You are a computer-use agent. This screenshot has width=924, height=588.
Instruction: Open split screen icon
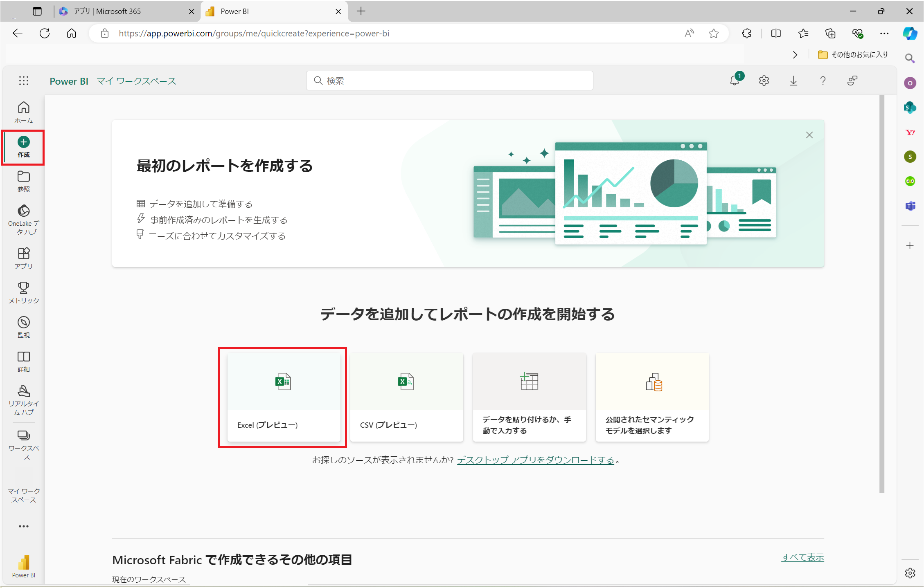[x=776, y=34]
